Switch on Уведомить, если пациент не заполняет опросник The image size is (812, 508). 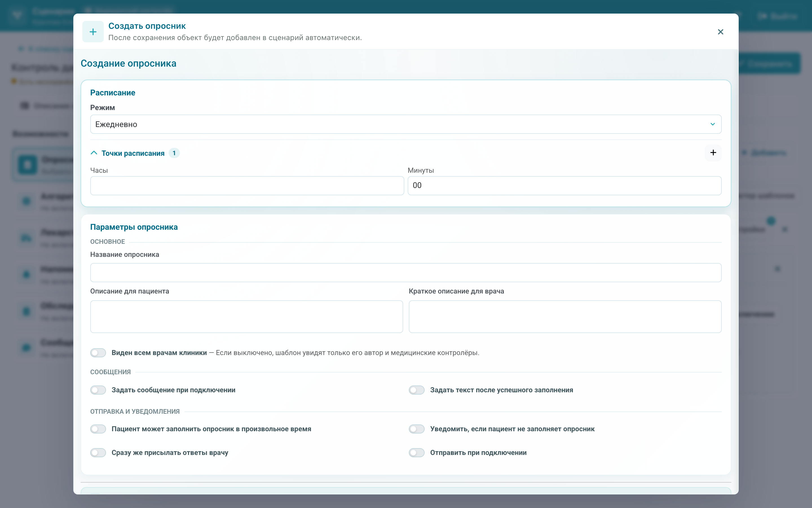[x=416, y=429]
